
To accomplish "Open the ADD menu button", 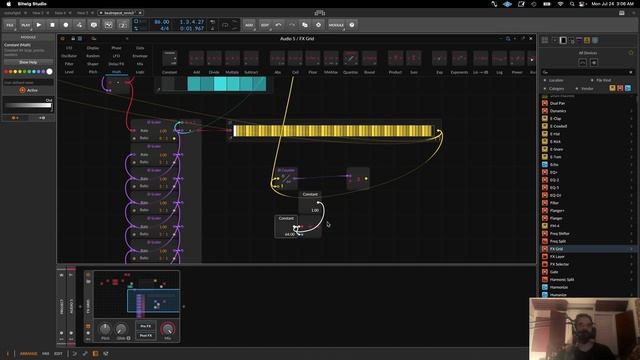I will [x=249, y=25].
